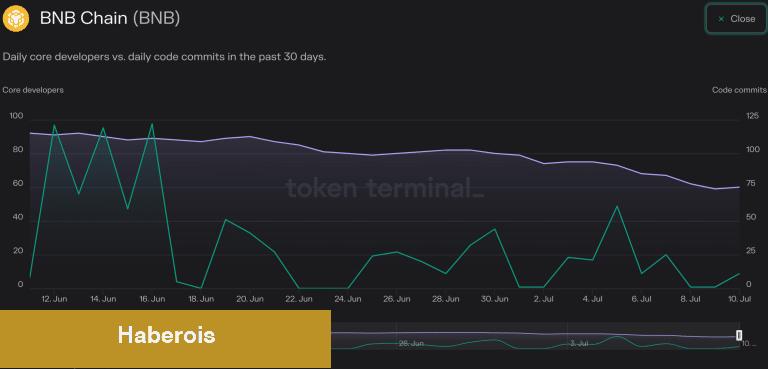Click the 30. Jun date label
The image size is (768, 369).
click(x=495, y=298)
